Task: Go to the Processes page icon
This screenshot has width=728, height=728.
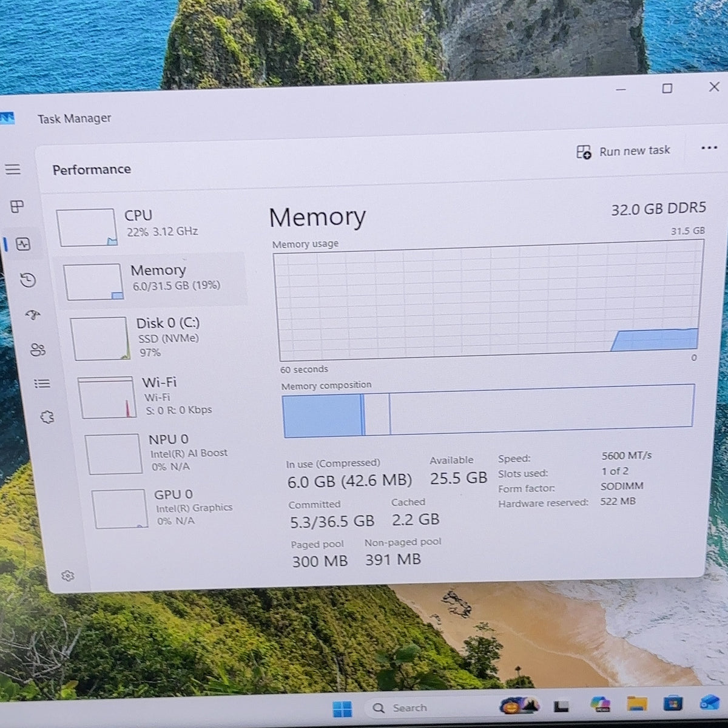Action: (x=17, y=207)
